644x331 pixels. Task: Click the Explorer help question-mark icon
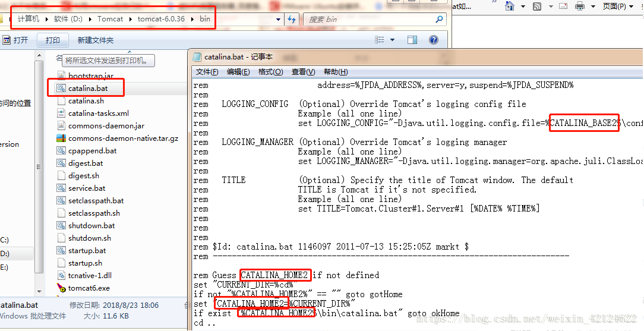pyautogui.click(x=433, y=40)
